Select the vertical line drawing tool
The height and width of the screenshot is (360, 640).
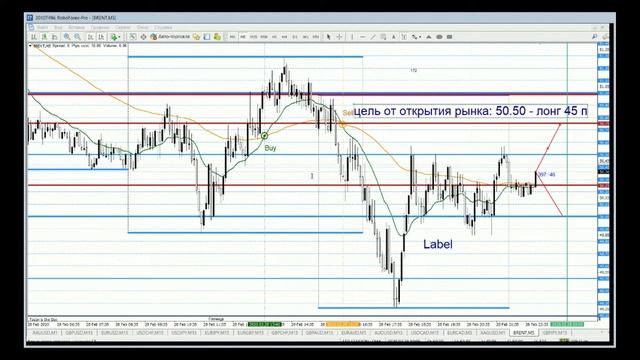pyautogui.click(x=352, y=37)
